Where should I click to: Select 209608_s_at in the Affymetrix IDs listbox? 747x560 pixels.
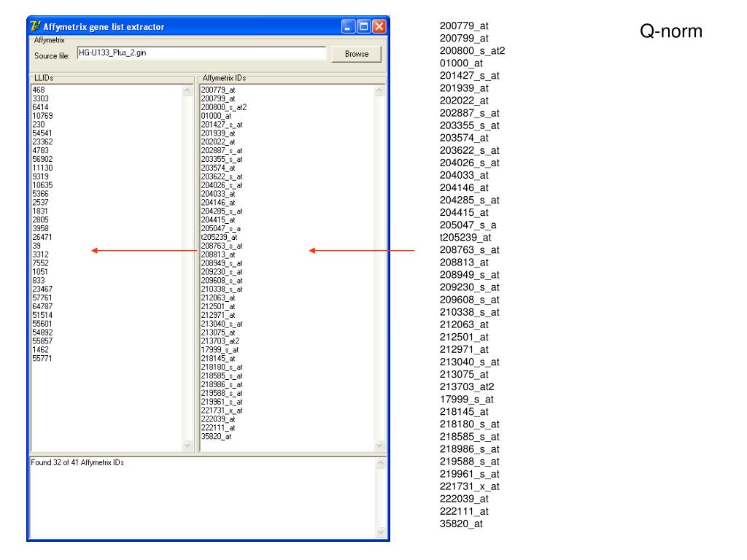coord(222,281)
